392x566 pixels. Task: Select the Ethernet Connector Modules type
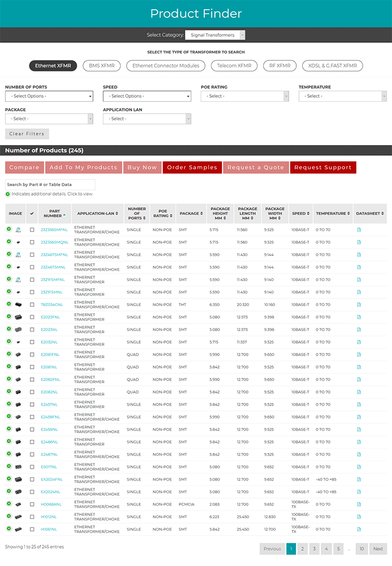coord(166,66)
